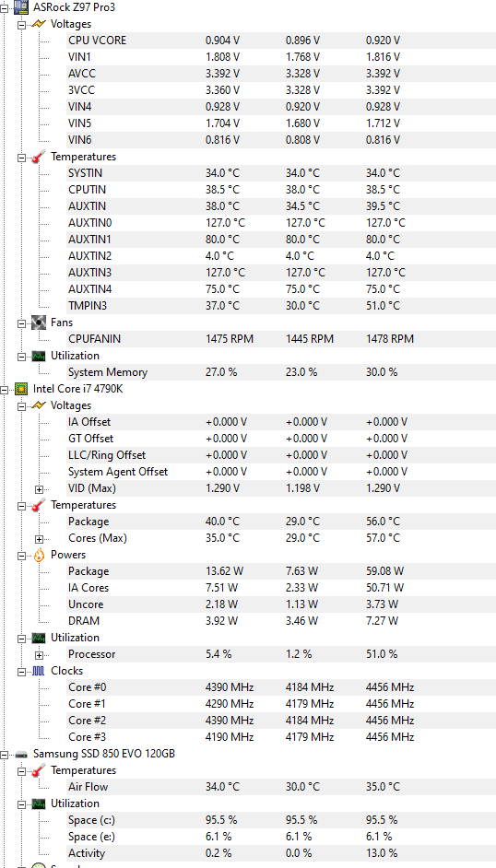Click the Samsung SSD 850 EVO drive icon
Image resolution: width=496 pixels, height=868 pixels.
[x=21, y=754]
